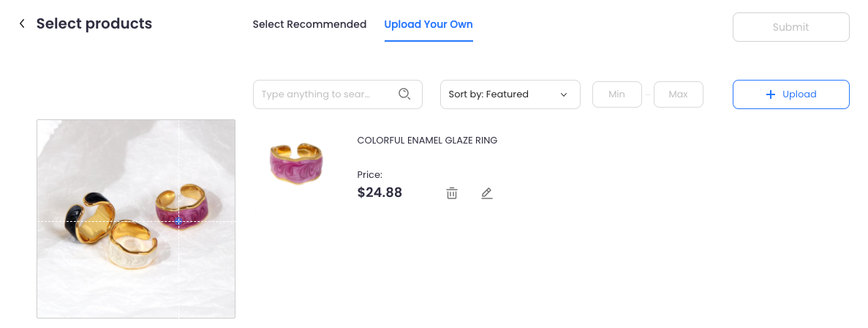Click the COLORFUL ENAMEL GLAZE RING title
This screenshot has height=328, width=868.
[x=427, y=140]
